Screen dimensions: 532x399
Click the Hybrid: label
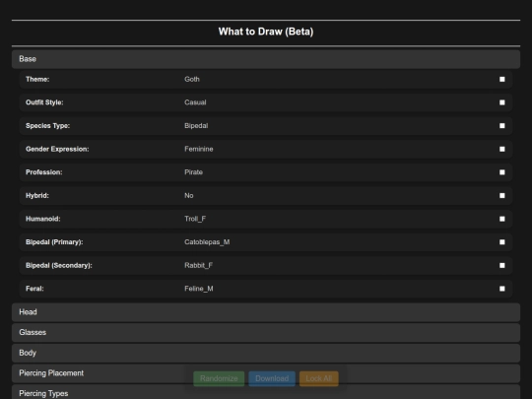click(37, 195)
